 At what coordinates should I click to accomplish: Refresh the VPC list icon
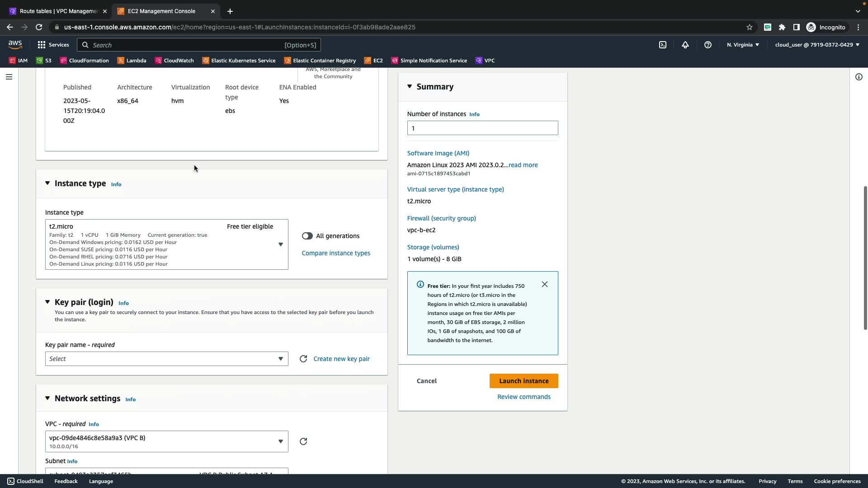[x=303, y=441]
